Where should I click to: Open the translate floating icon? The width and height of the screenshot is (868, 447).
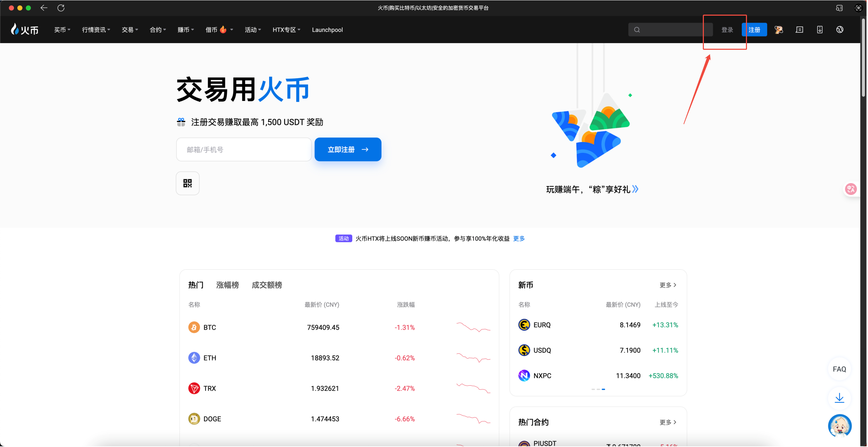(851, 189)
